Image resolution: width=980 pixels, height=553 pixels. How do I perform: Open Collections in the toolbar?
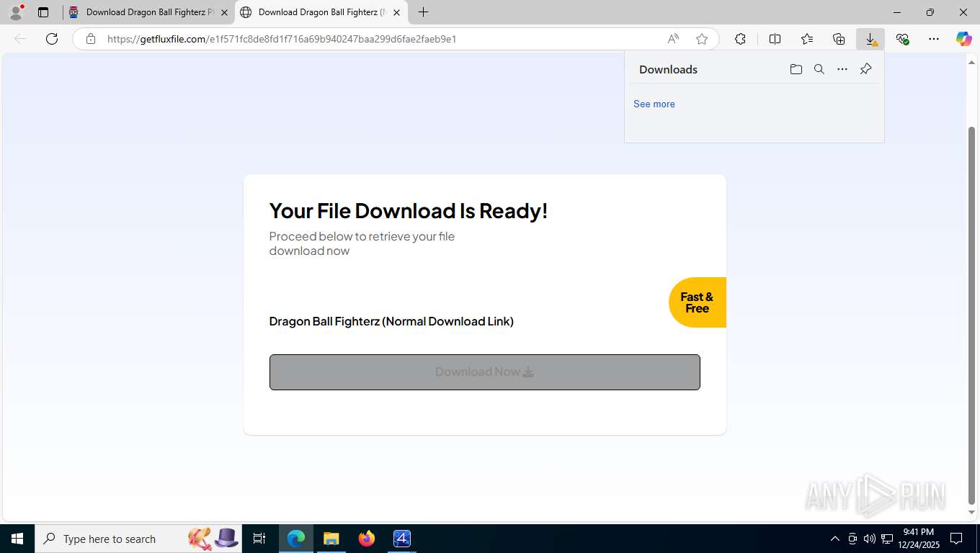[839, 39]
